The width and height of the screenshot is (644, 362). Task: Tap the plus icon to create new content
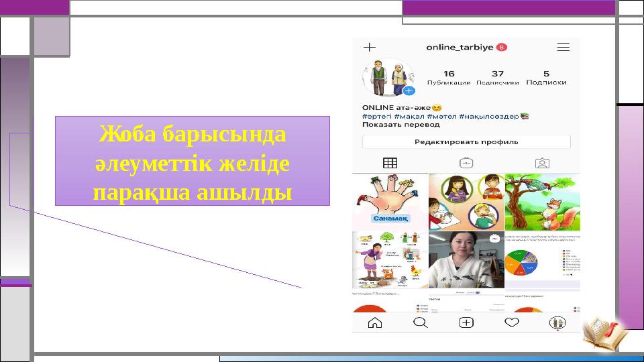(x=369, y=47)
